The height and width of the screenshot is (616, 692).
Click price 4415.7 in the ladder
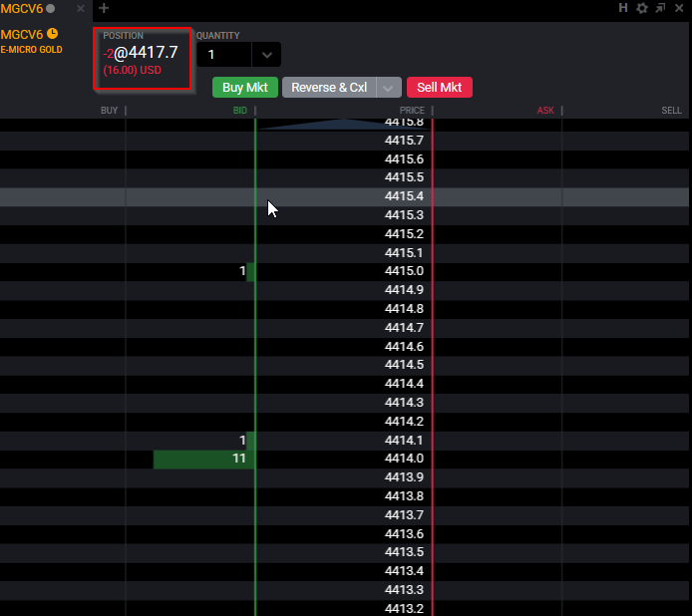(x=404, y=141)
